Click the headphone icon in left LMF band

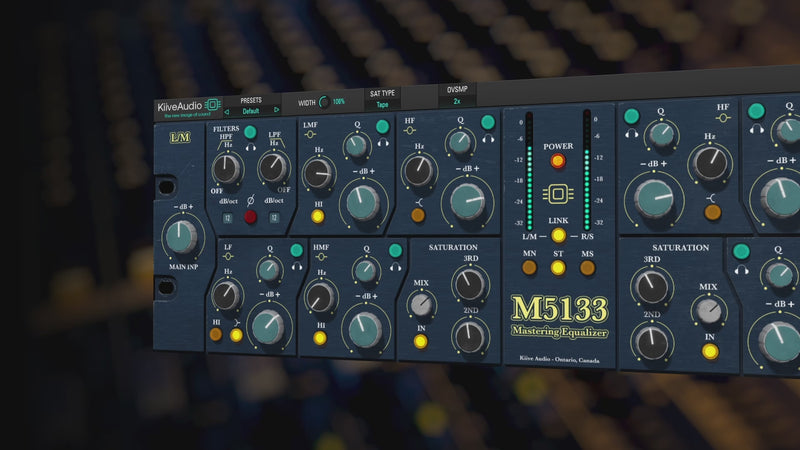point(382,141)
